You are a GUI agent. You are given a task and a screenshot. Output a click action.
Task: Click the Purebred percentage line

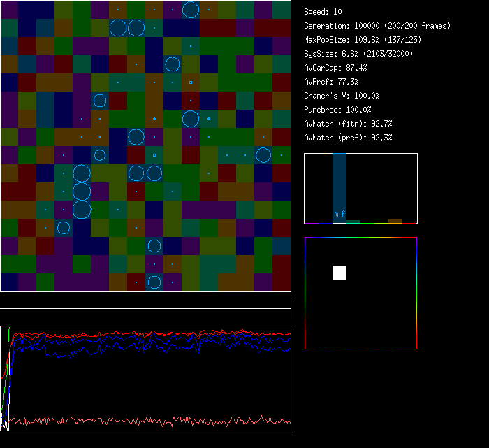pos(338,110)
